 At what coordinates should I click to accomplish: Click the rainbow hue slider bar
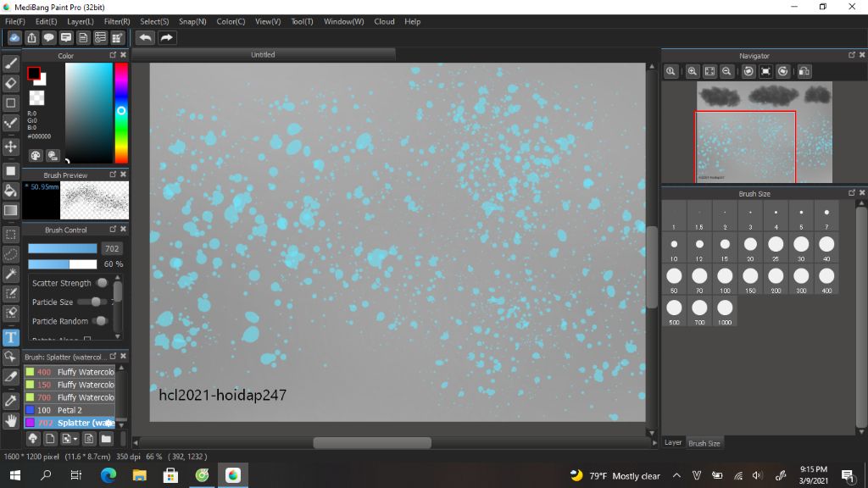tap(121, 113)
